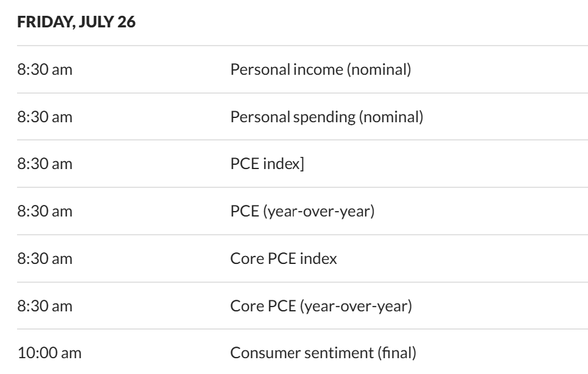The width and height of the screenshot is (588, 374).
Task: Open the Core PCE (year-over-year) entry
Action: [x=321, y=305]
